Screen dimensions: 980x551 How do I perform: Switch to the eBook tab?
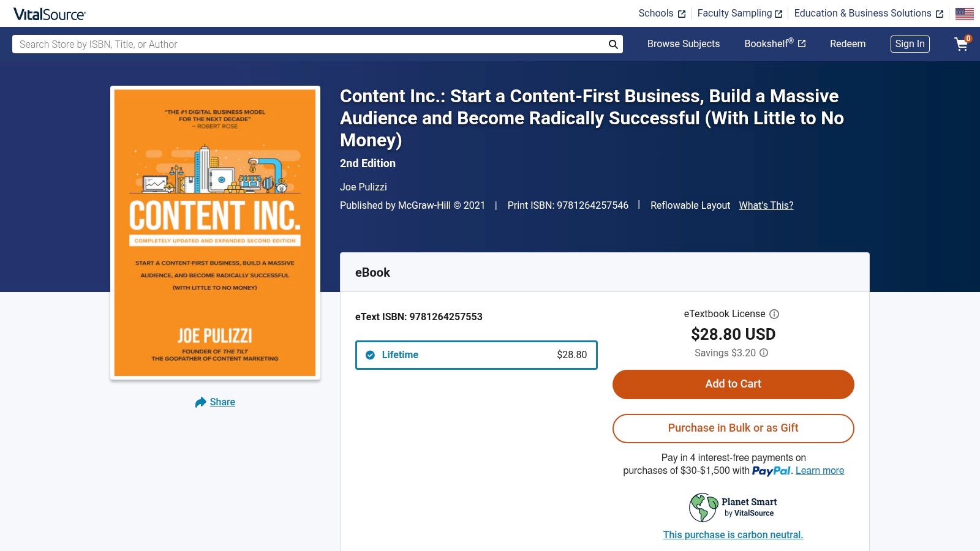(372, 272)
